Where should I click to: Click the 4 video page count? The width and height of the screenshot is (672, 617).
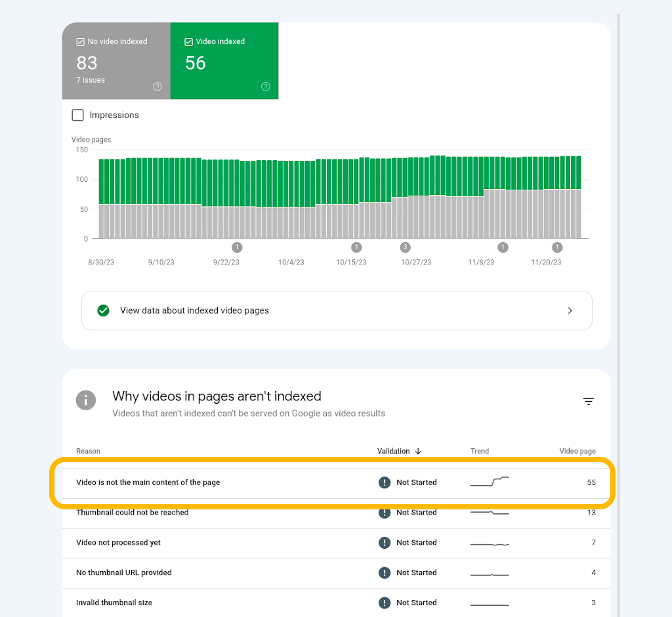point(593,573)
